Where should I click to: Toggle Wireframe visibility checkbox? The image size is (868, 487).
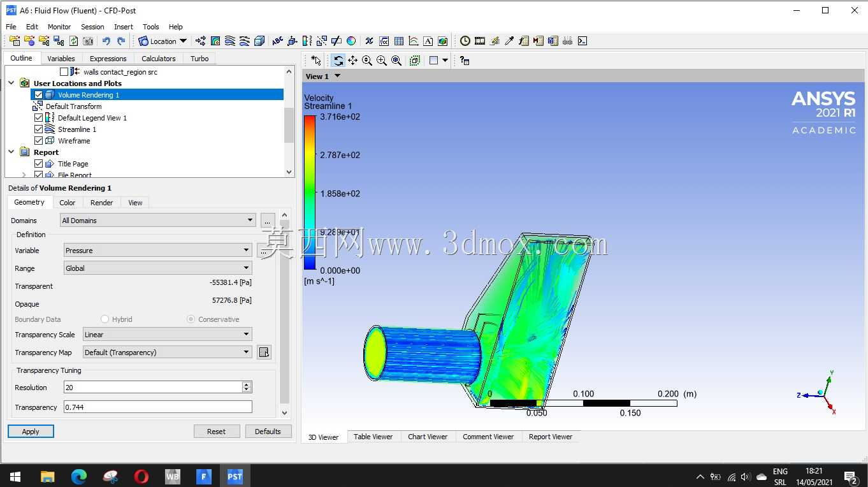coord(38,141)
